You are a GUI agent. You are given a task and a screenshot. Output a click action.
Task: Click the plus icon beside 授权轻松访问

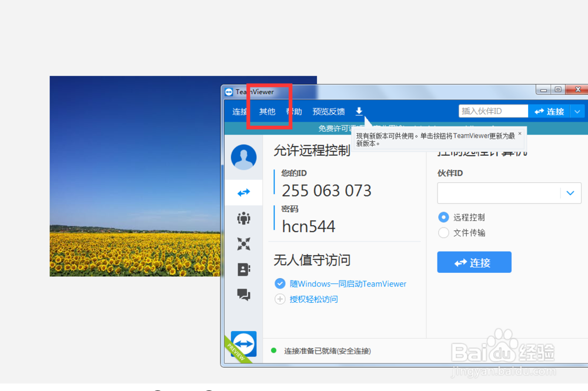pos(280,299)
